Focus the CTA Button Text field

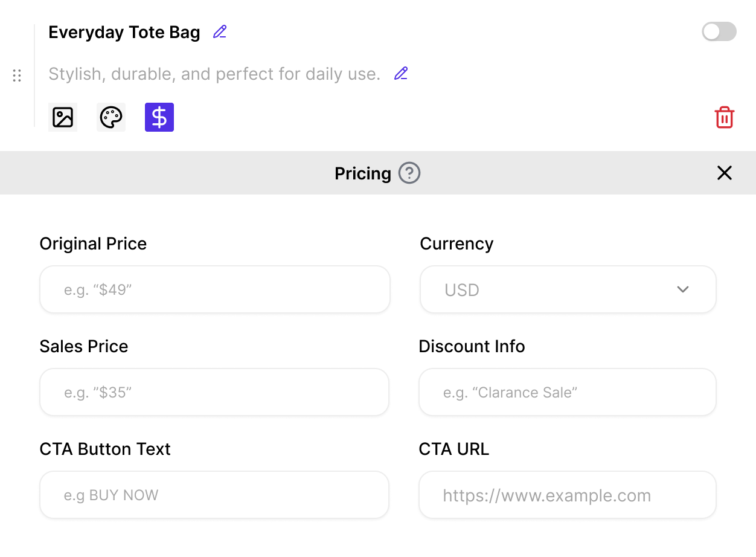point(214,495)
